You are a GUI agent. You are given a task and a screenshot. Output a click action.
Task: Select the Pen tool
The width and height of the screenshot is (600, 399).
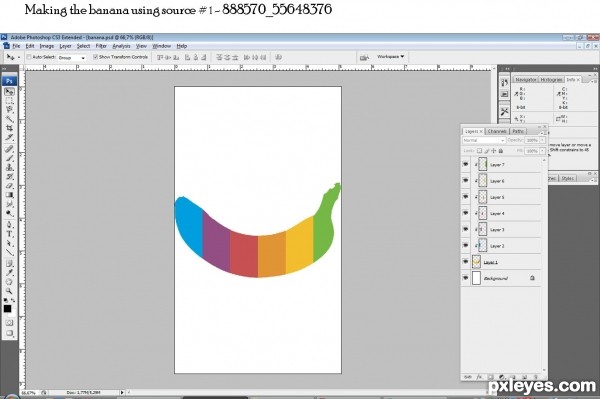(x=9, y=225)
